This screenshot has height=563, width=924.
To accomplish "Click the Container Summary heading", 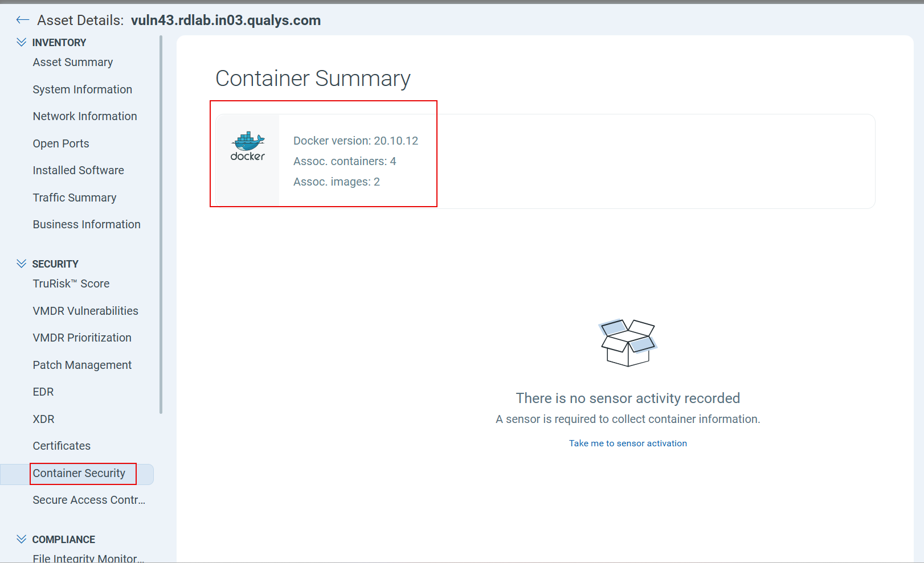I will [x=313, y=79].
